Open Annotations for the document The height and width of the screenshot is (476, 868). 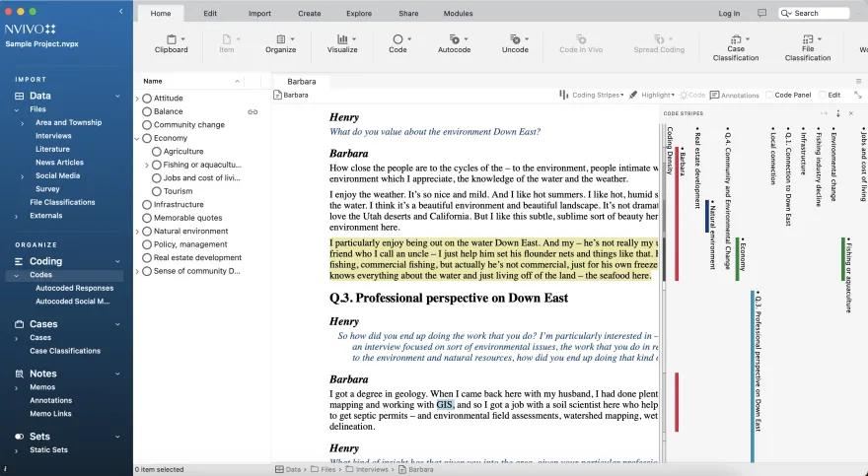(x=734, y=95)
